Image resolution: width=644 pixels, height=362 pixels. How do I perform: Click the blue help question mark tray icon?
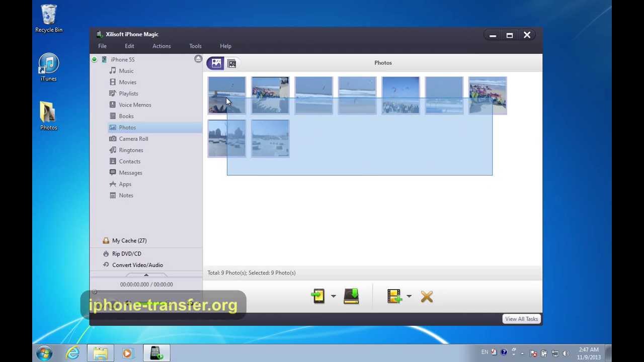click(504, 352)
